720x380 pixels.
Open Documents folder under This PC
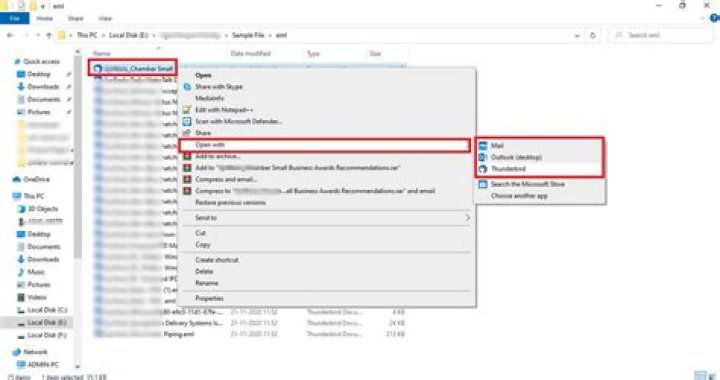pos(44,247)
